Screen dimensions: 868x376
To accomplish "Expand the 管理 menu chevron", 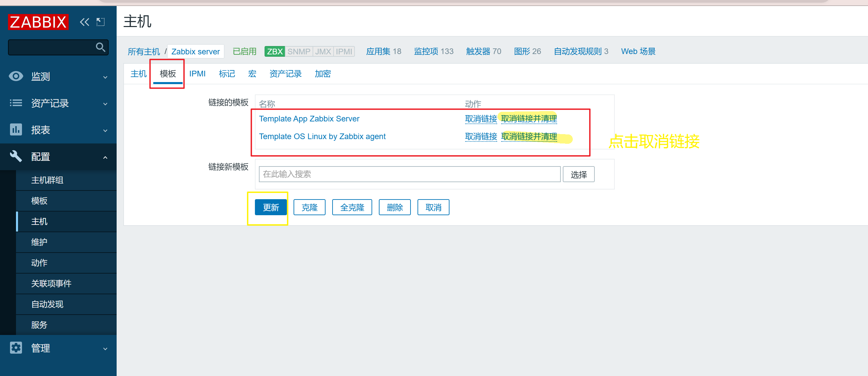I will click(x=106, y=349).
